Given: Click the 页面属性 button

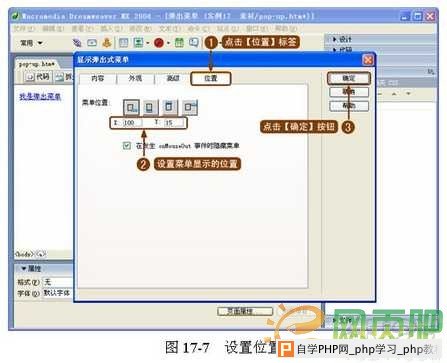Looking at the screenshot, I should click(245, 311).
